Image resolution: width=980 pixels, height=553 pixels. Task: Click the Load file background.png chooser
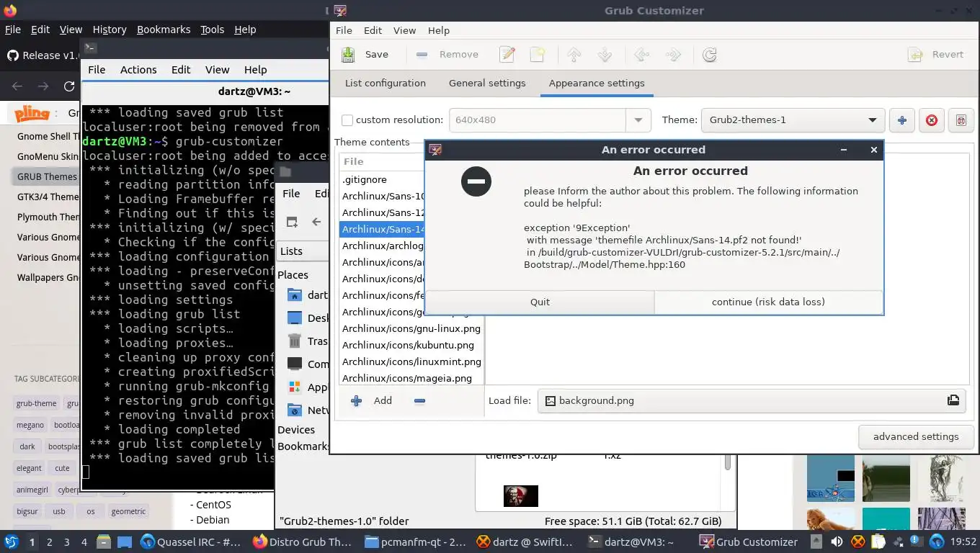[x=752, y=400]
